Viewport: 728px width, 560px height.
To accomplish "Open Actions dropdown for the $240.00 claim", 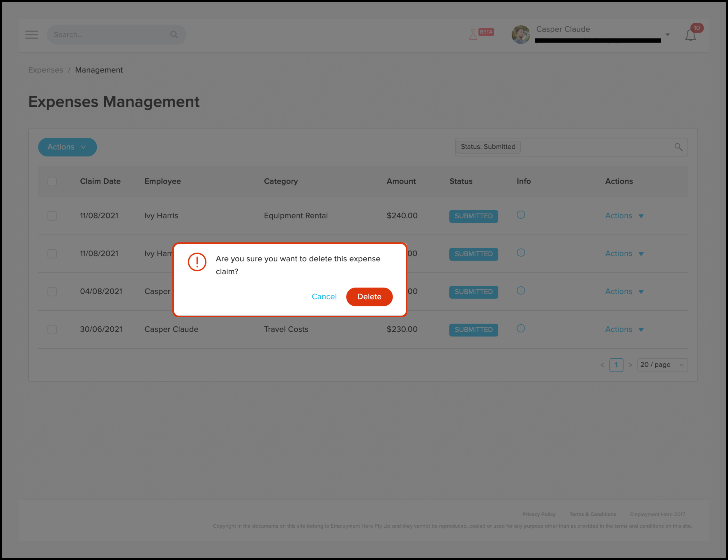I will coord(624,216).
